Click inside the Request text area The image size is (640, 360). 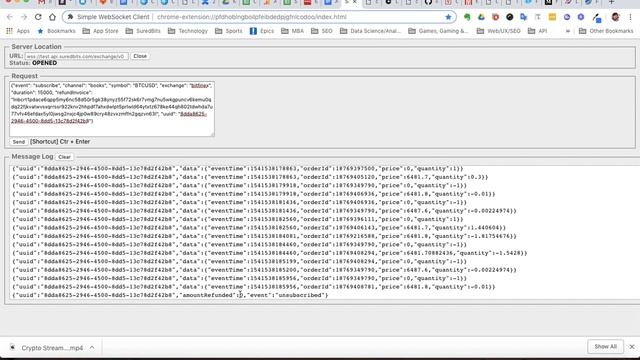point(112,109)
